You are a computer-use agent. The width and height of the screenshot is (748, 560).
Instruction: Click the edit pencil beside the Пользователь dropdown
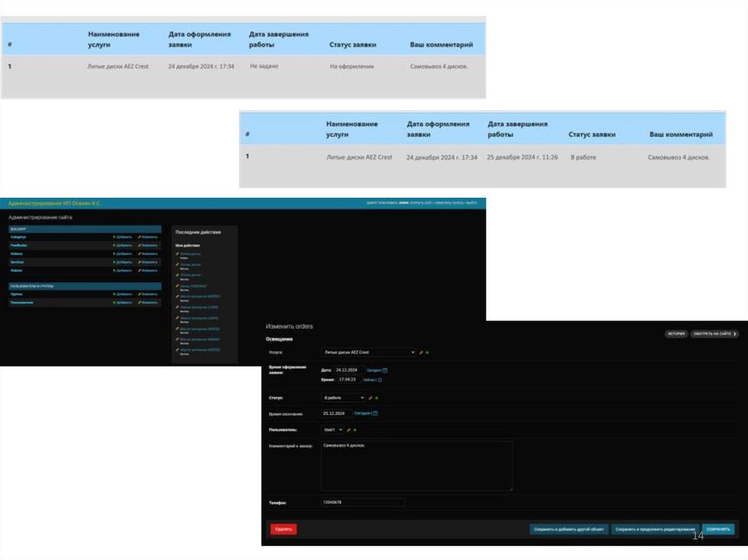pyautogui.click(x=348, y=430)
